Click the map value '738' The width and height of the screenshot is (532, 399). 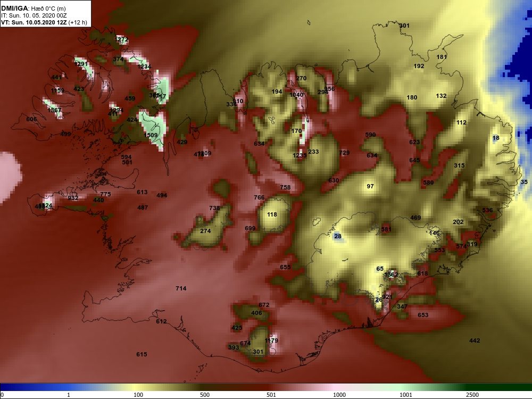point(214,208)
